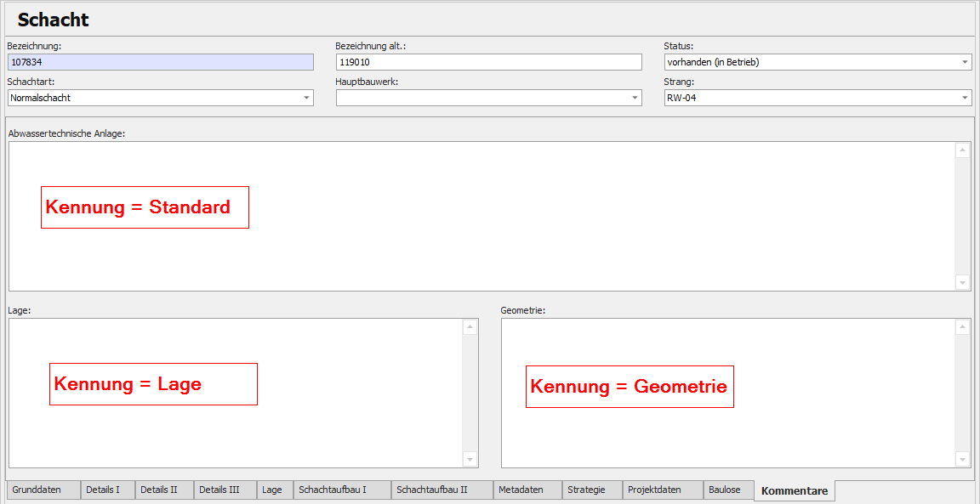Select the Strategie tab
Image resolution: width=980 pixels, height=504 pixels.
click(x=586, y=490)
